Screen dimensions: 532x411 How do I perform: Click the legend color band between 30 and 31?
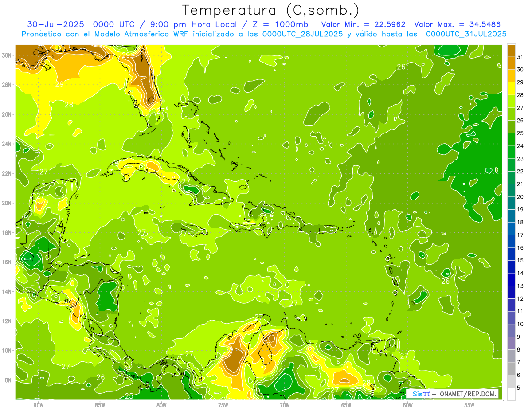[x=511, y=63]
